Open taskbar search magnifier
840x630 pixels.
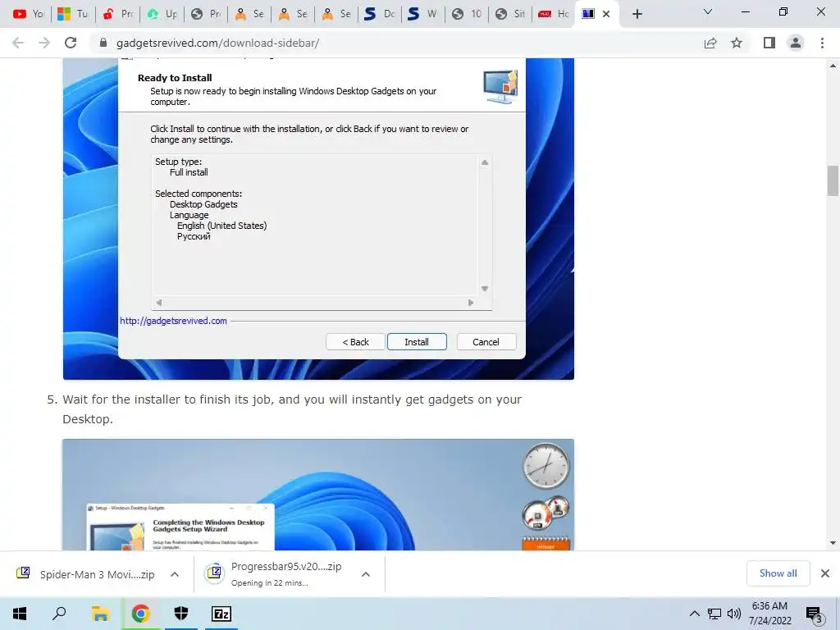(x=59, y=614)
